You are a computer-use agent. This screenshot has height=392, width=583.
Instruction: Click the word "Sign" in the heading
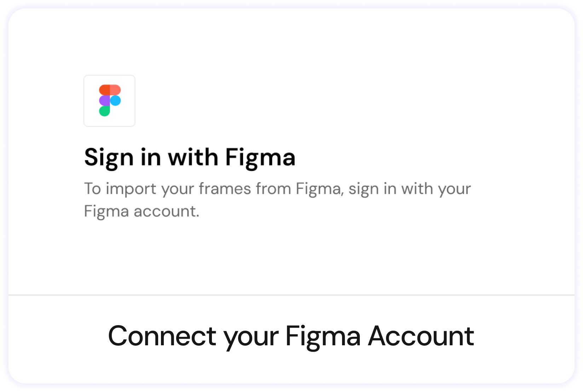109,157
